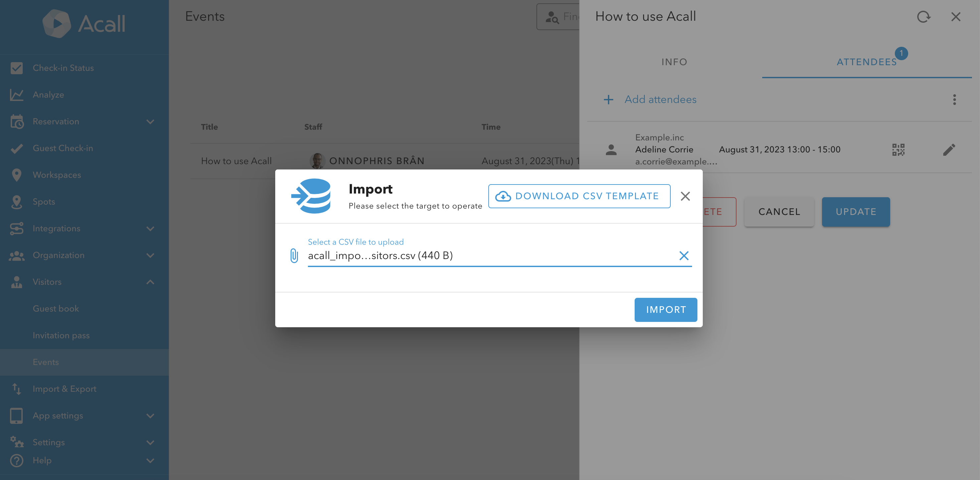The image size is (980, 480).
Task: Select the ATTENDEES tab
Action: pos(867,62)
